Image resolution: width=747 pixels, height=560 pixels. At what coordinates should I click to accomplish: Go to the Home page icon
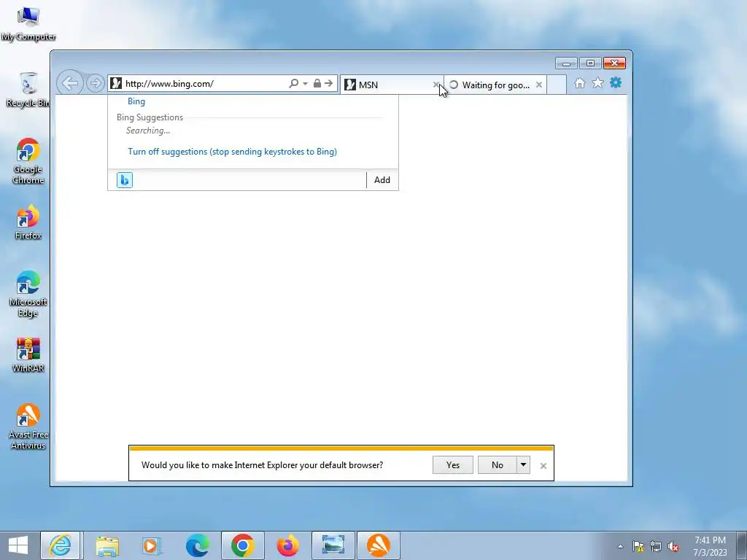[580, 83]
